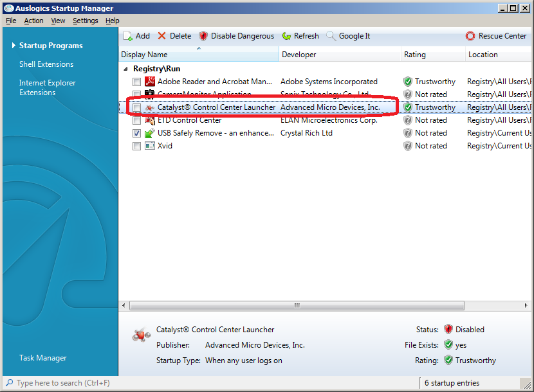Collapse the Registry\Run group

click(125, 69)
